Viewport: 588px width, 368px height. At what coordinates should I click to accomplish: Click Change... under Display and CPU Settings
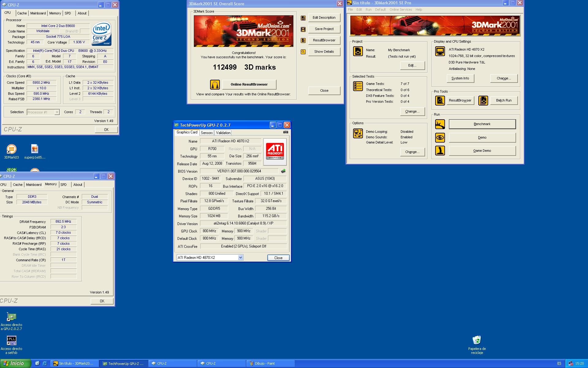[504, 78]
